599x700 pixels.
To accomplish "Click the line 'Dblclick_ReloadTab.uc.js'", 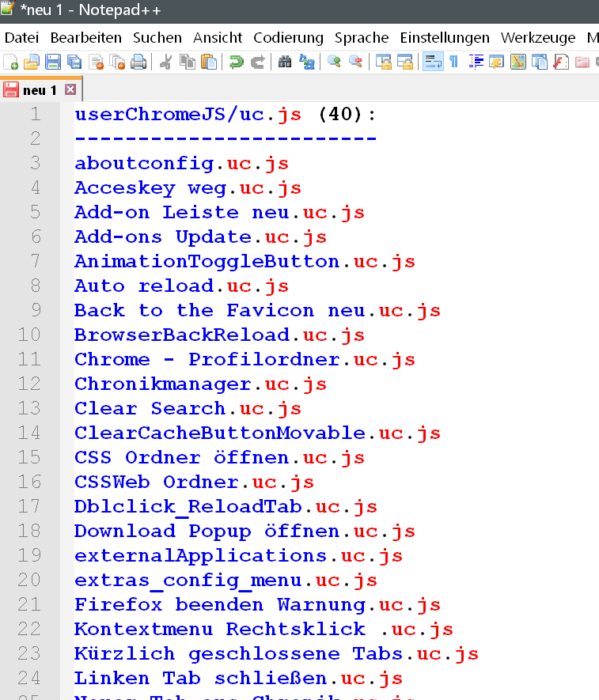I will tap(226, 507).
